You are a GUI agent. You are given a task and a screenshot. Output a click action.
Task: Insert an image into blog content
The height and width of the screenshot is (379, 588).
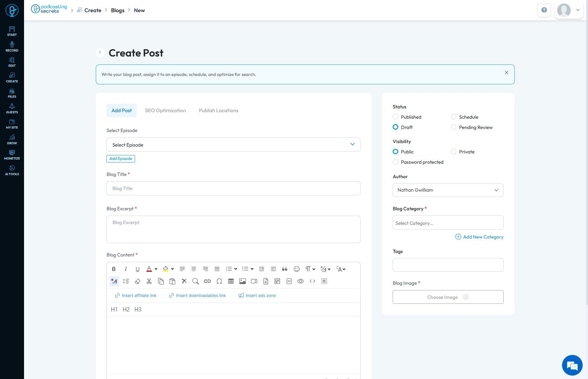pyautogui.click(x=242, y=281)
